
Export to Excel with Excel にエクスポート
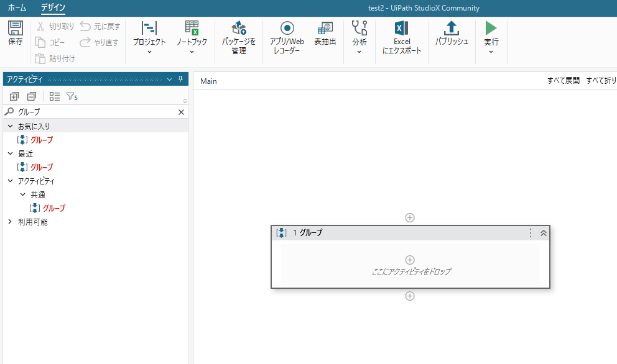point(402,38)
